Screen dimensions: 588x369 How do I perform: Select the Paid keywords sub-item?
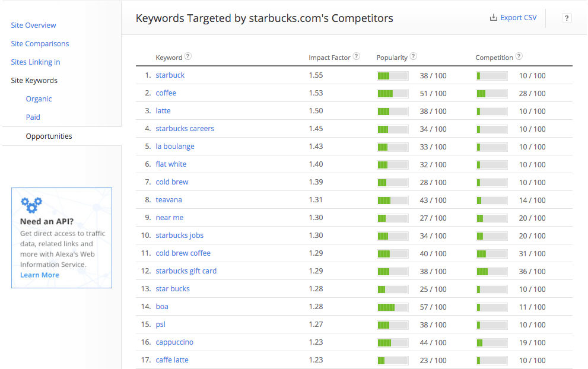point(33,117)
